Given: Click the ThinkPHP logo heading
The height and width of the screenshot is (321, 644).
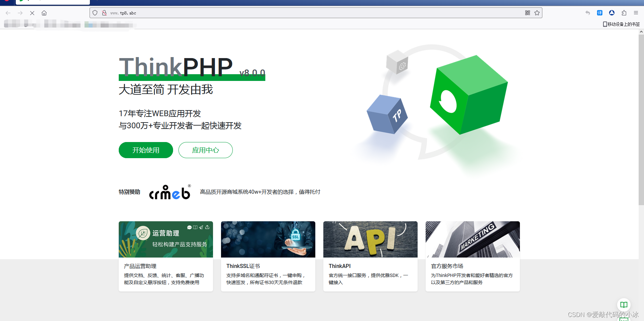Looking at the screenshot, I should coord(176,67).
